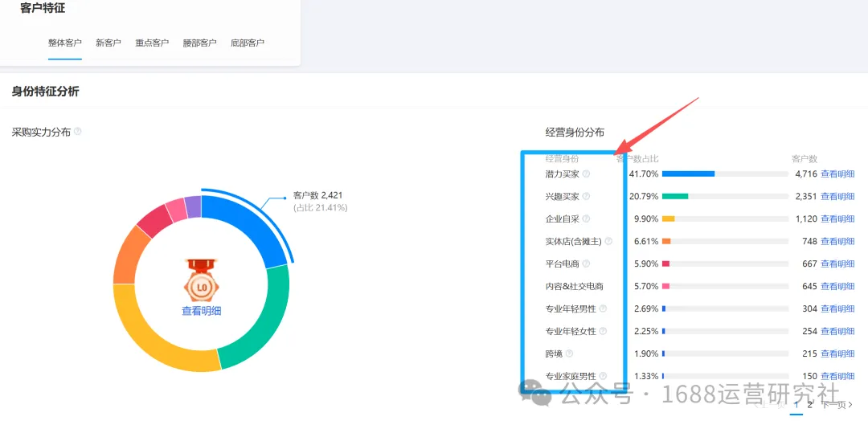Click the purple donut chart segment
Screen dimensions: 868x429
click(x=193, y=206)
